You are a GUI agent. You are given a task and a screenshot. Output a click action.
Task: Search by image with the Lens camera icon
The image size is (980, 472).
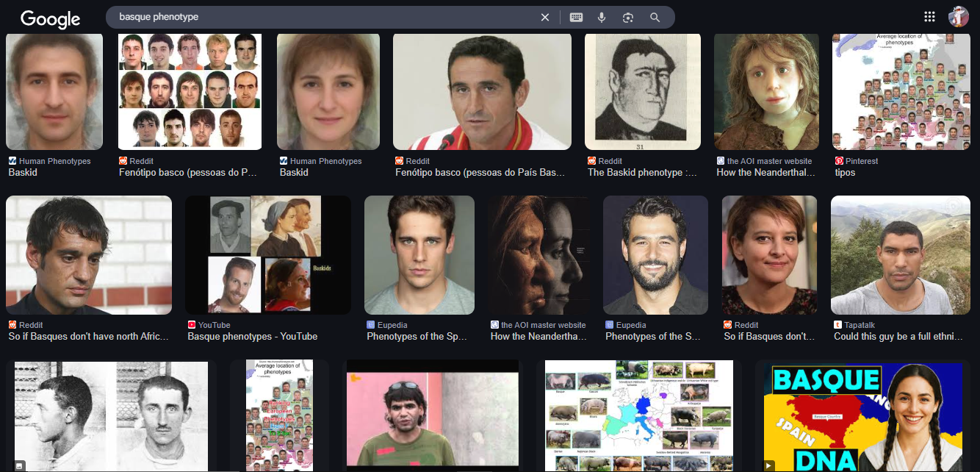pyautogui.click(x=628, y=18)
